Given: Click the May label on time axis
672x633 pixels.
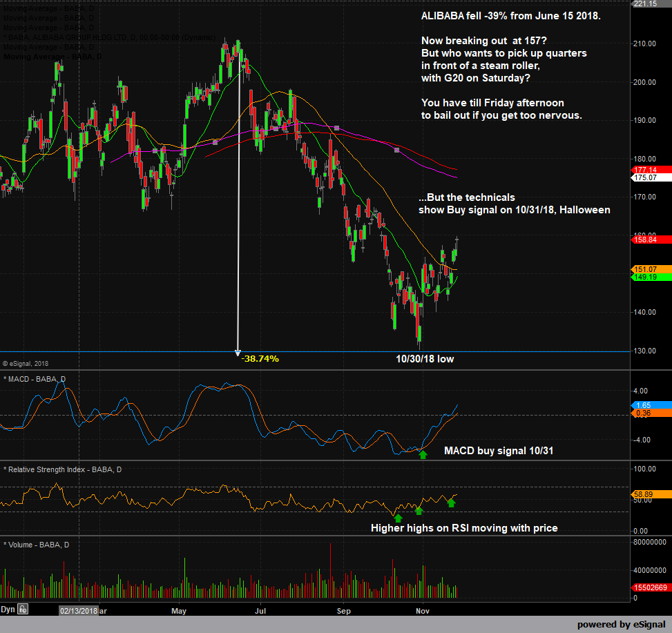Looking at the screenshot, I should coord(179,611).
